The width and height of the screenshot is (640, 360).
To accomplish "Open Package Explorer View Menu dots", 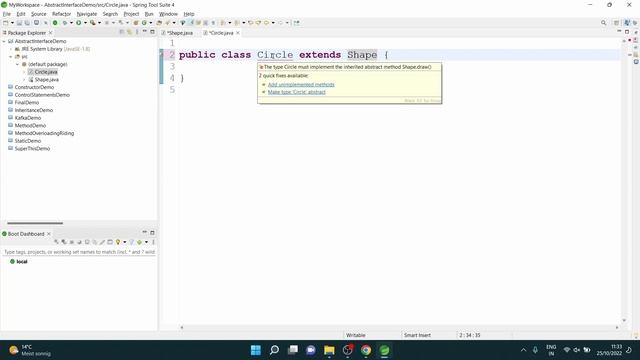I will coord(137,32).
